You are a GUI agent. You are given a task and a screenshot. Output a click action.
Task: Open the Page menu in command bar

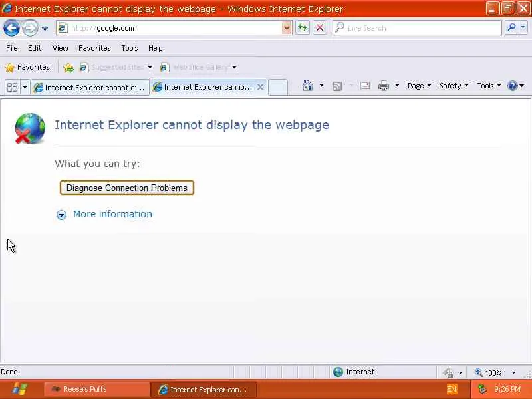[420, 86]
